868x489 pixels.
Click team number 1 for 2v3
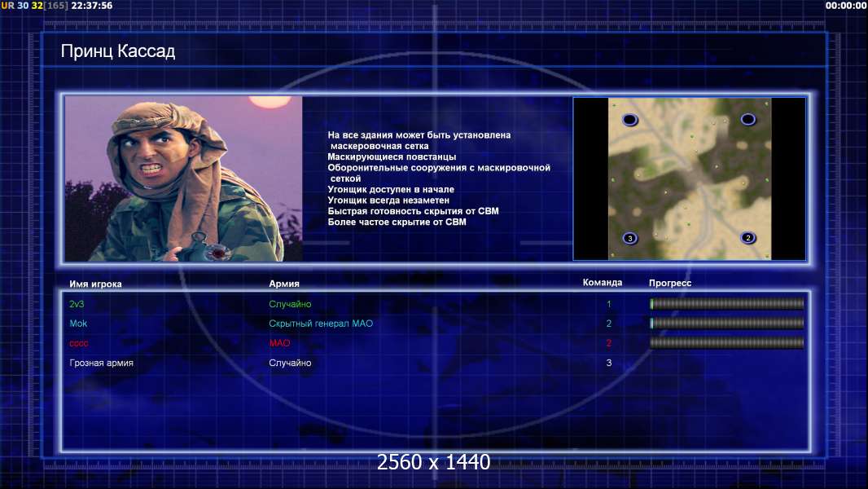point(609,304)
